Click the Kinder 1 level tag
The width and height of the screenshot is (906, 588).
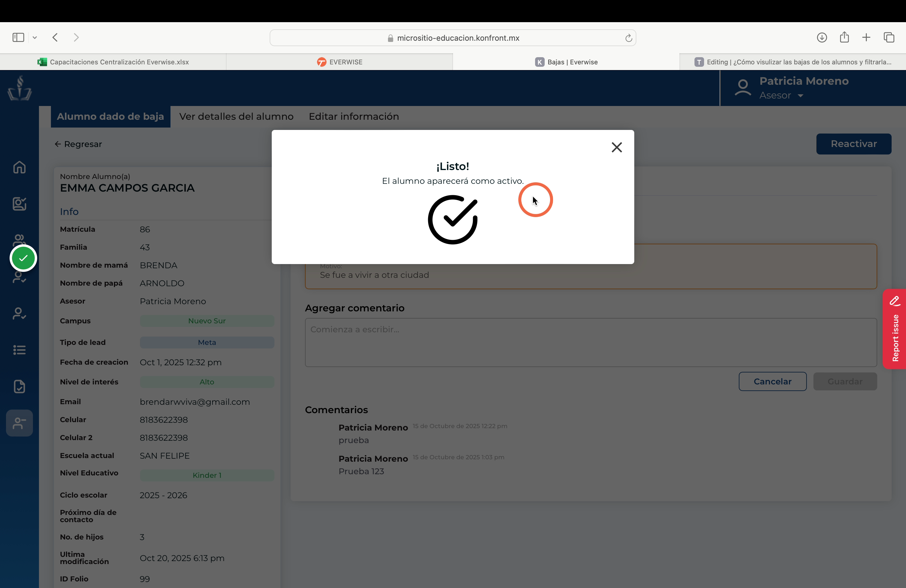(207, 475)
